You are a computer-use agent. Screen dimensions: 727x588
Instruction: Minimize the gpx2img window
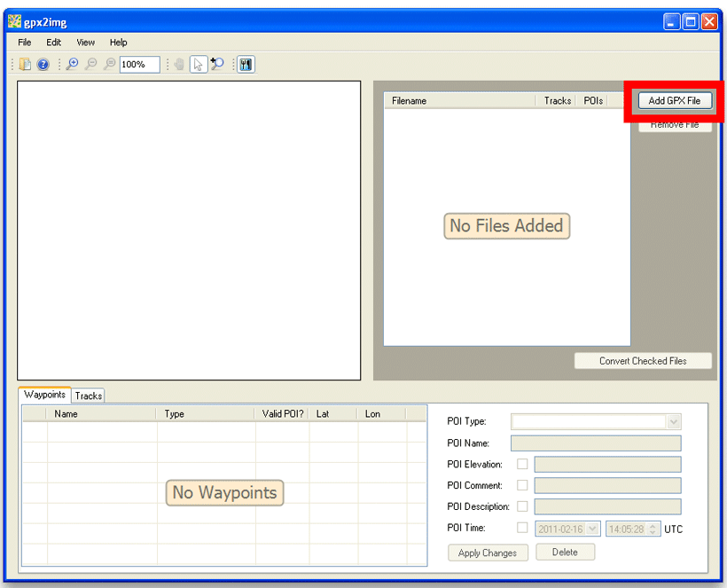click(x=671, y=22)
